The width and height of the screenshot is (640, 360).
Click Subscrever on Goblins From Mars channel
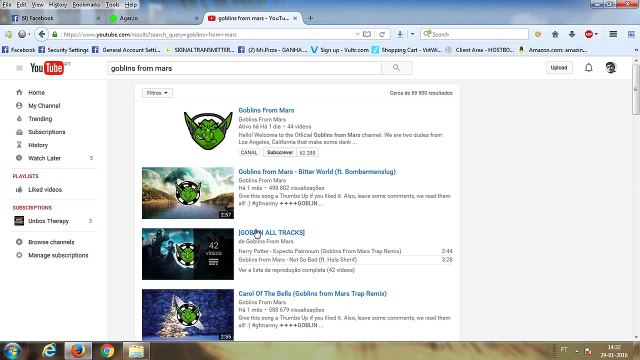pyautogui.click(x=280, y=152)
